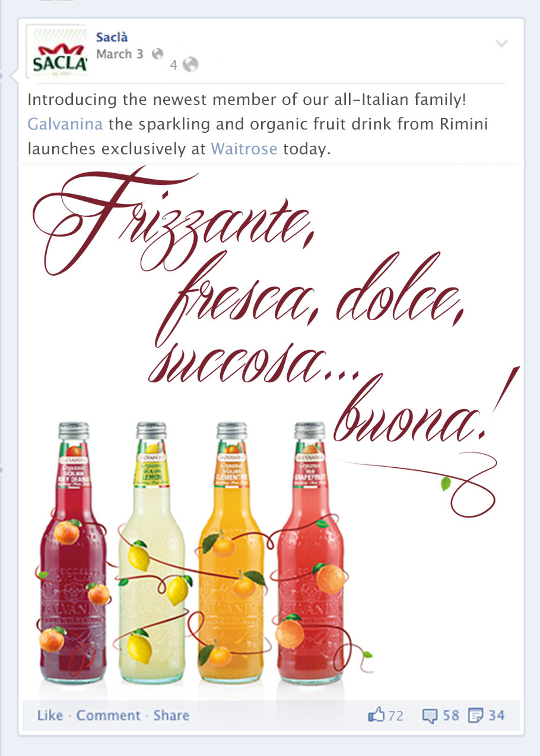The width and height of the screenshot is (540, 756).
Task: Click the lemon drink bottle
Action: tap(151, 551)
